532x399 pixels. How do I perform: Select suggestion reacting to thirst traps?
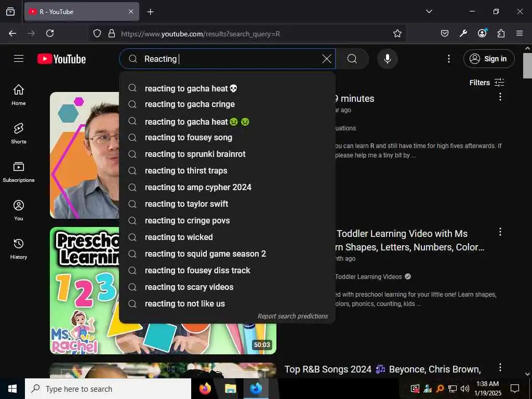pyautogui.click(x=228, y=170)
